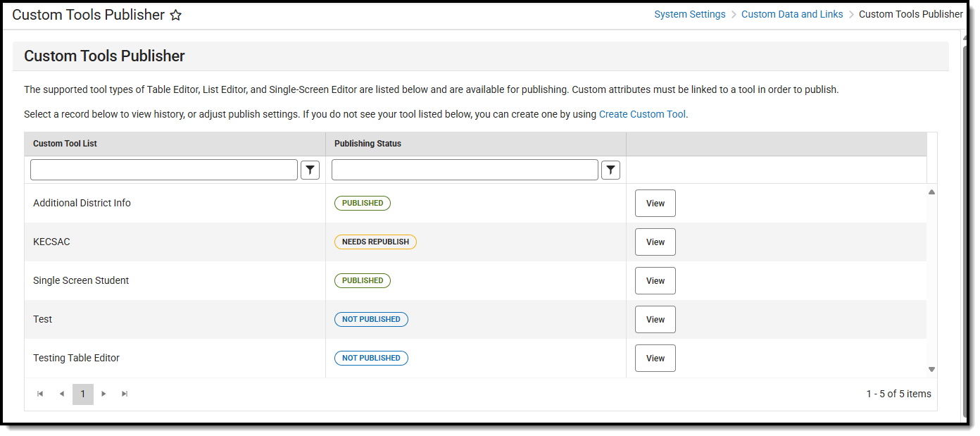The height and width of the screenshot is (436, 980).
Task: Click the scrollbar up arrow
Action: click(x=931, y=191)
